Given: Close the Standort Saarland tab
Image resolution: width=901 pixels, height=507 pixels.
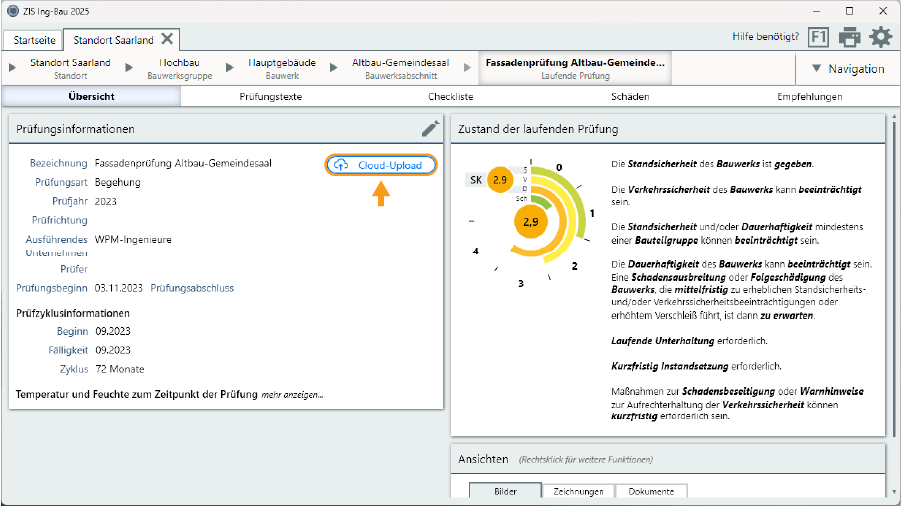Looking at the screenshot, I should (167, 39).
